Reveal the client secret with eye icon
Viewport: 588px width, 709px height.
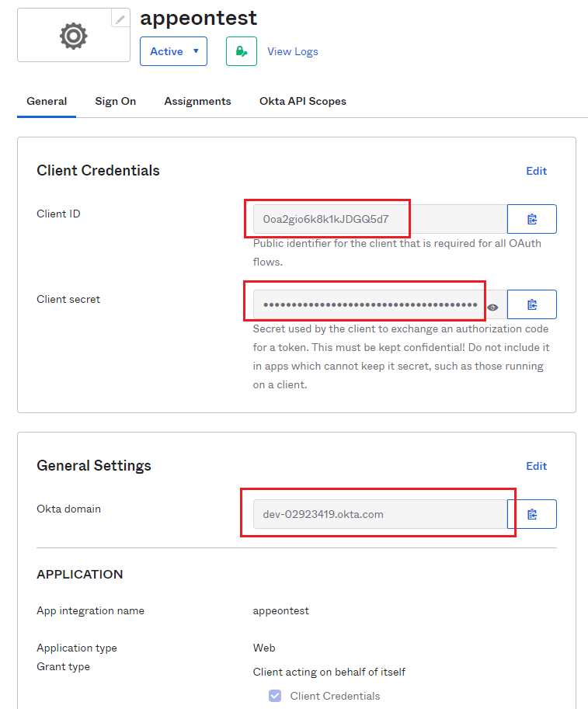click(492, 308)
